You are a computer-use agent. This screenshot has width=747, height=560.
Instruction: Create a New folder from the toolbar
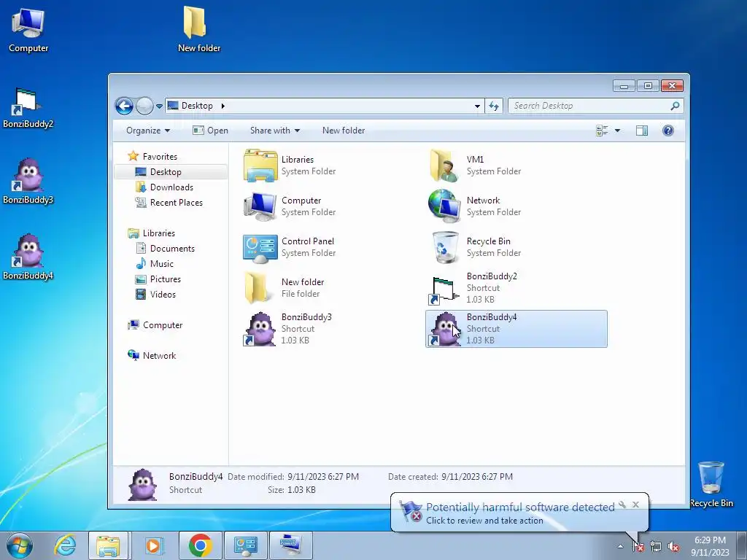[x=344, y=131]
